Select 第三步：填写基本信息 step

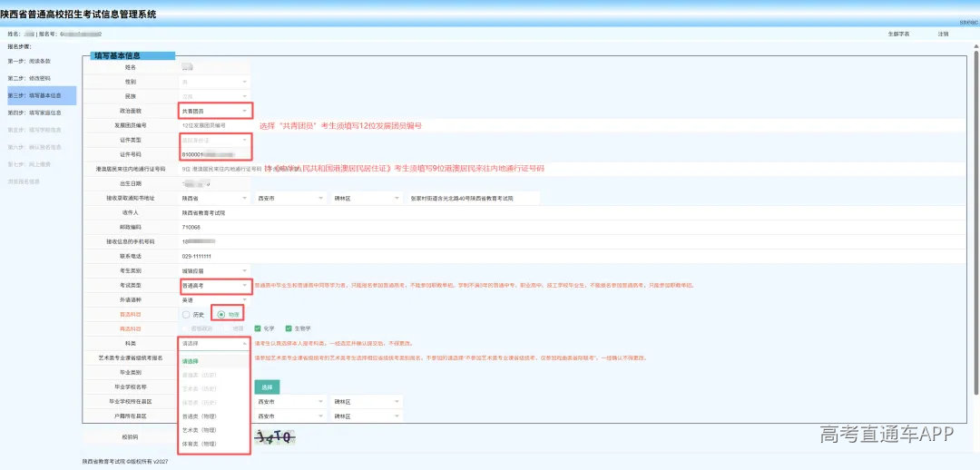tap(41, 95)
